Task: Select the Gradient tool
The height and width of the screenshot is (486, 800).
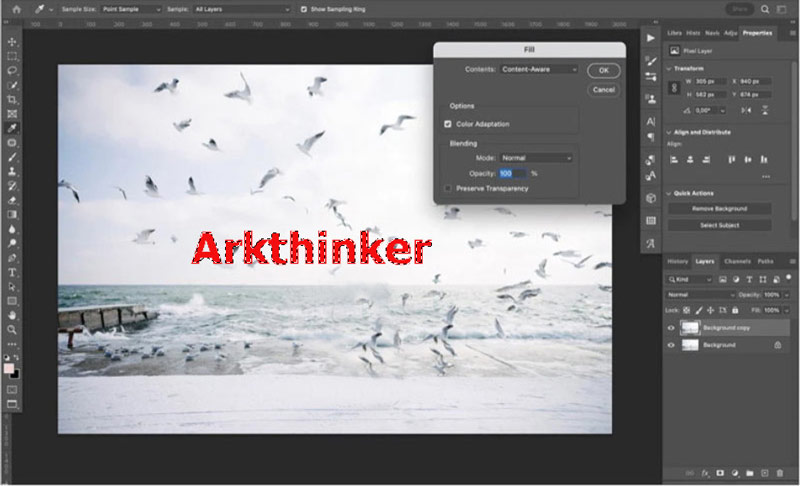Action: (x=12, y=214)
